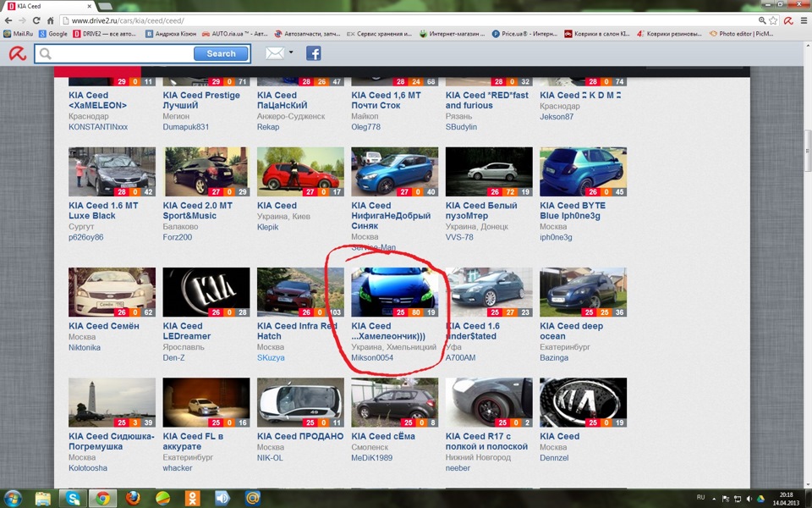Open user profile Mikson0054
This screenshot has height=508, width=812.
tap(372, 357)
